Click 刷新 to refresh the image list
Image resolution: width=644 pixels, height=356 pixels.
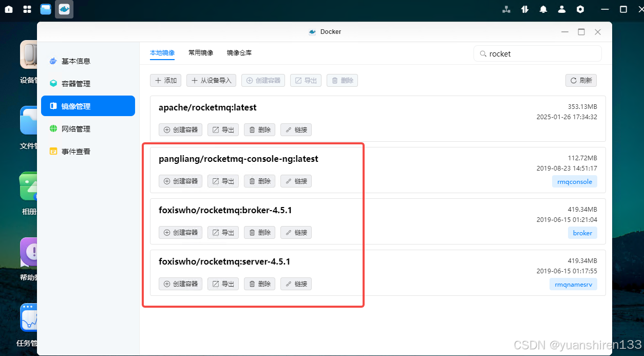pos(581,80)
